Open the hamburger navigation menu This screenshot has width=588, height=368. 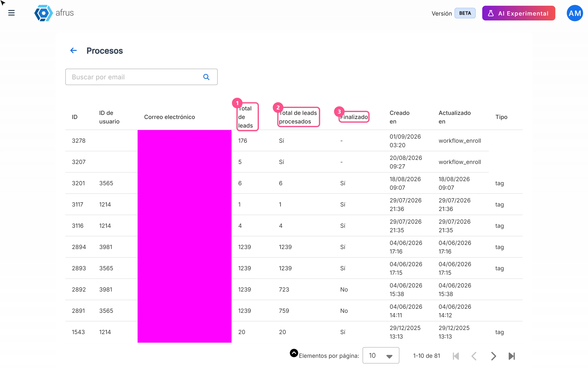point(11,13)
